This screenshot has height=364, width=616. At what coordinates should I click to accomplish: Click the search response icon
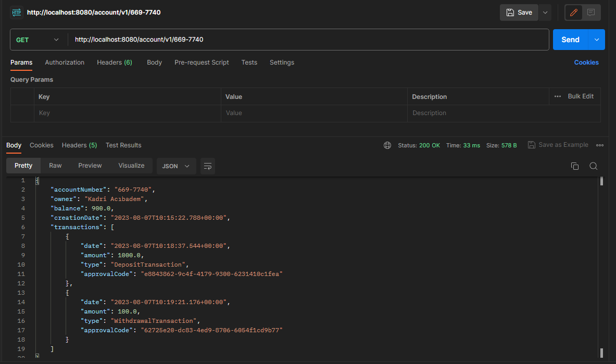coord(593,166)
